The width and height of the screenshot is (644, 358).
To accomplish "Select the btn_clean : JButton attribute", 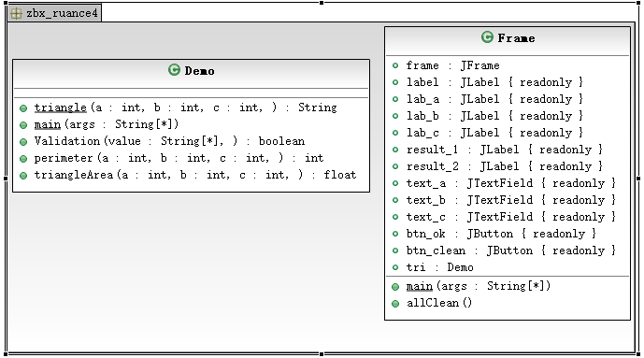I will (x=511, y=251).
